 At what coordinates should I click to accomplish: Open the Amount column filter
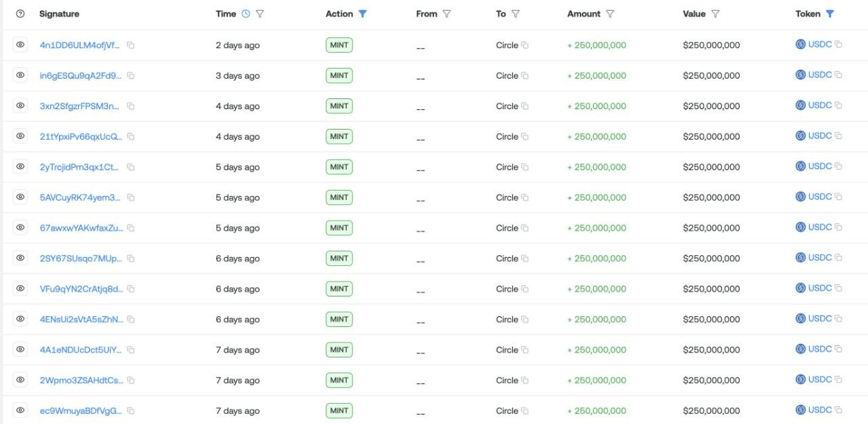coord(610,14)
